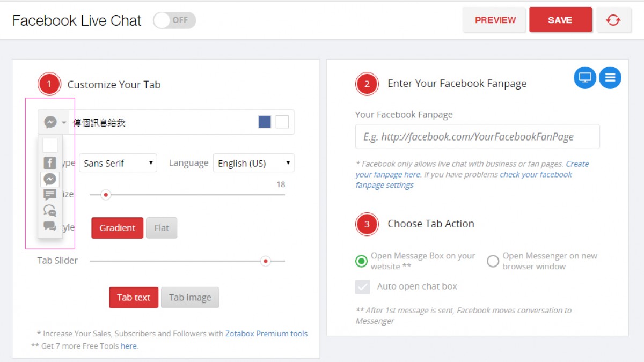
Task: Click the Facebook Fanpage URL input field
Action: pos(478,137)
